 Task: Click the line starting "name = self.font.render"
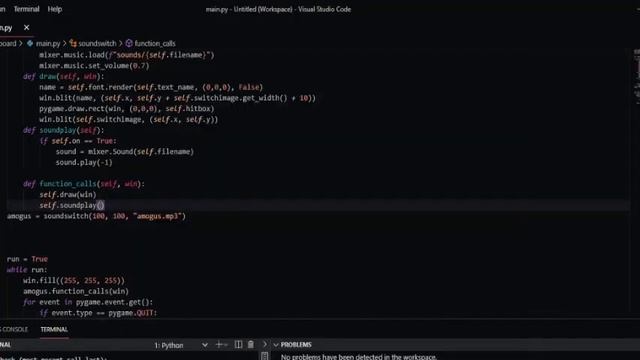pos(151,87)
